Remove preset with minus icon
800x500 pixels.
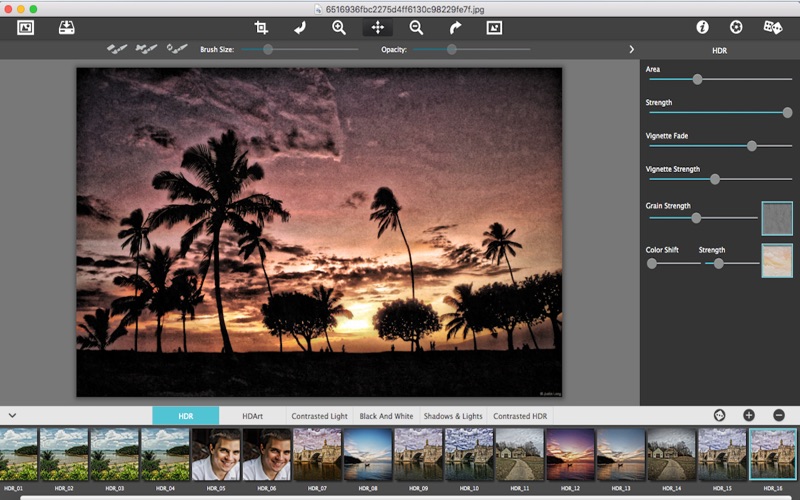[778, 415]
